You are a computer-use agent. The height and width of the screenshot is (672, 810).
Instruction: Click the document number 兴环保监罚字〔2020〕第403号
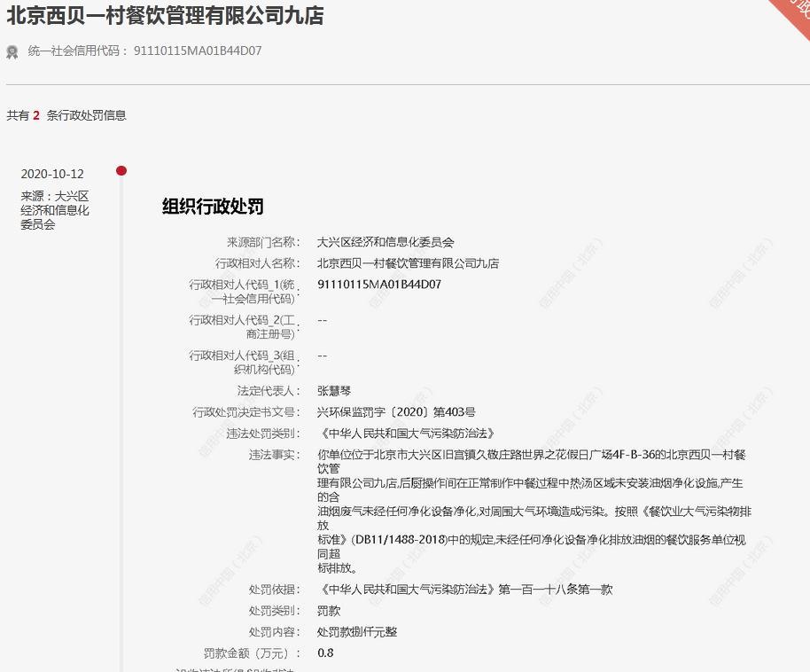[396, 412]
